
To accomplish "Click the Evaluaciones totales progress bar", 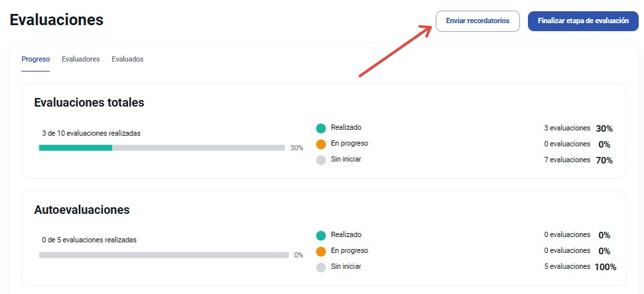I will coord(162,148).
